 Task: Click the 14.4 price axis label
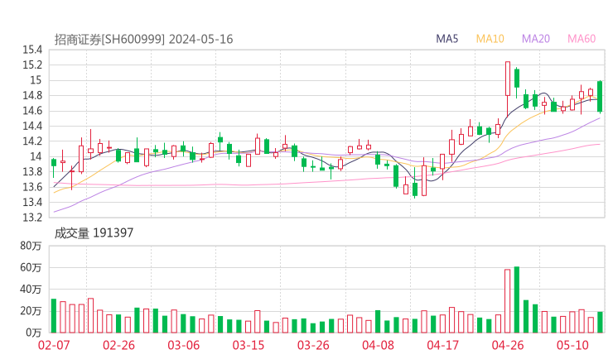[32, 126]
